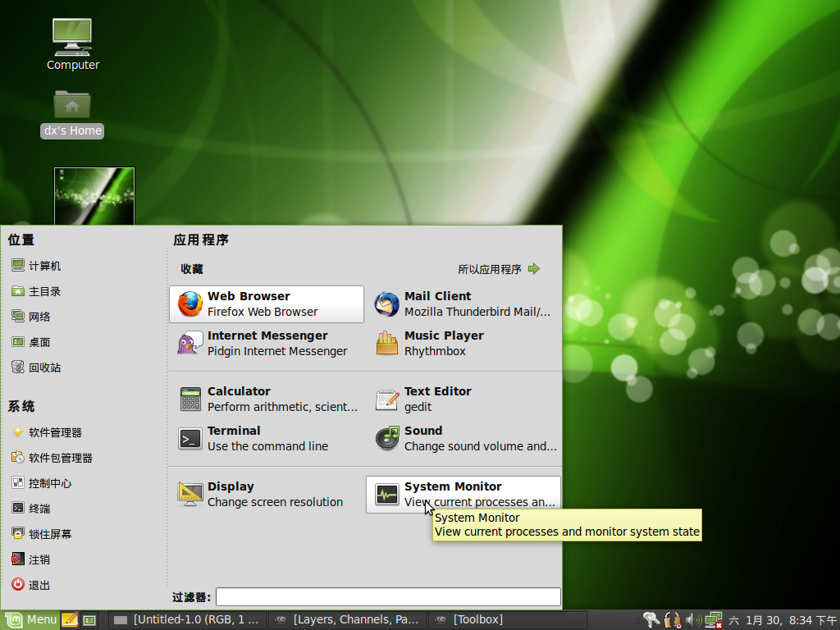The width and height of the screenshot is (840, 630).
Task: Click the 过滤器 filter field
Action: point(387,596)
